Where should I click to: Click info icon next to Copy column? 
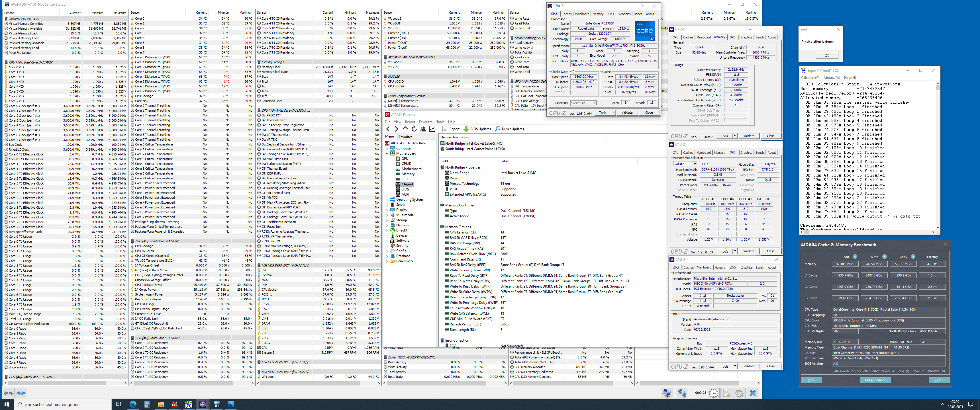913,256
